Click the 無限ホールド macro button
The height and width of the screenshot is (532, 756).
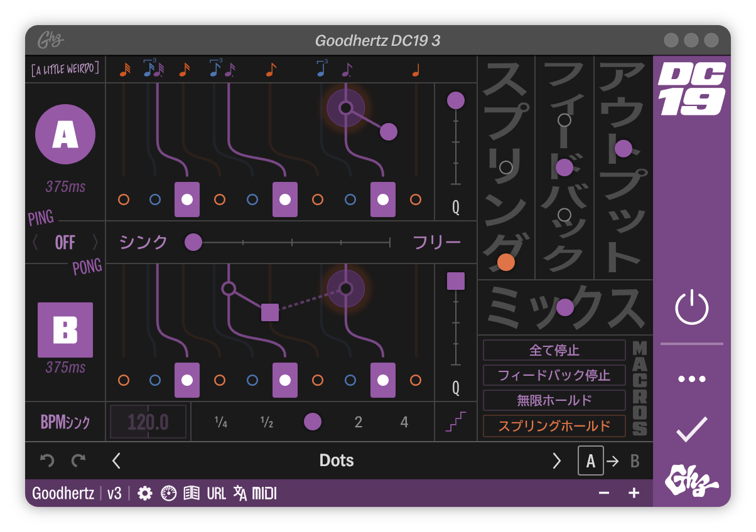[554, 400]
